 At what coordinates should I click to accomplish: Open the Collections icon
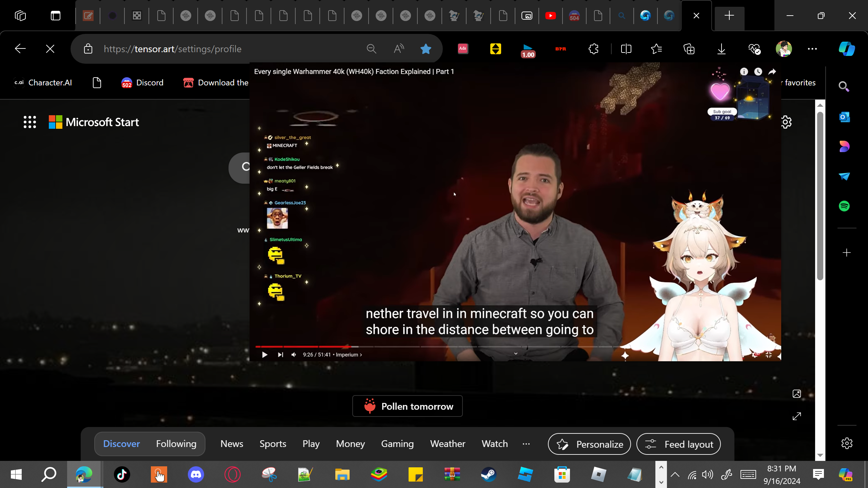689,49
